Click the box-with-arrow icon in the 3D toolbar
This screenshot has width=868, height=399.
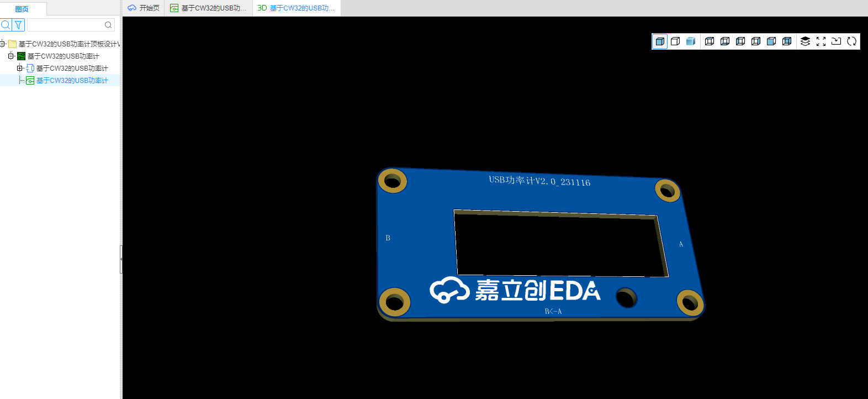coord(837,41)
